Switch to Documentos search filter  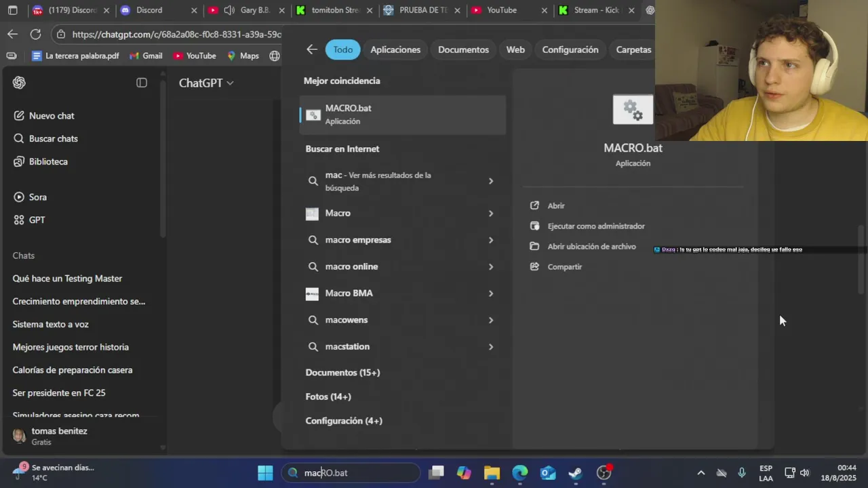click(463, 49)
